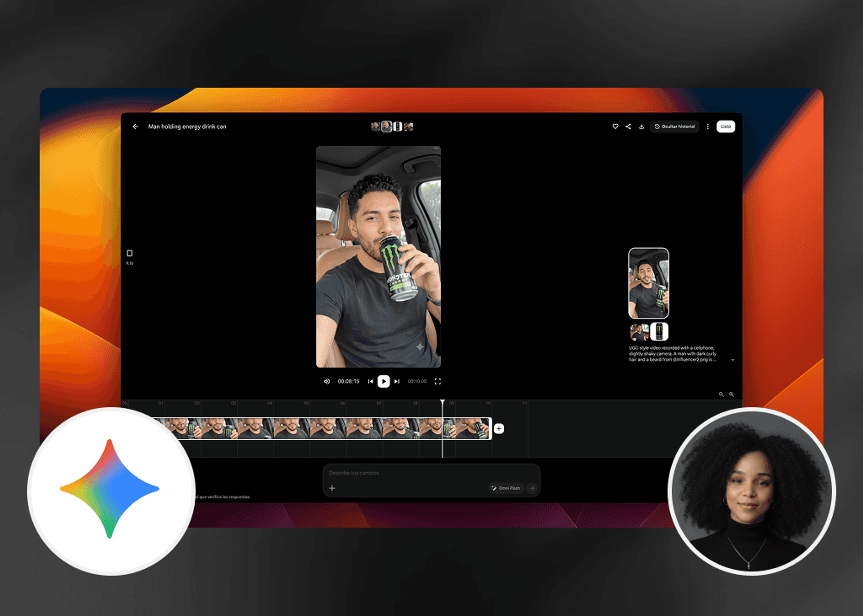Add a new clip with the timeline plus button
Viewport: 863px width, 616px height.
tap(499, 429)
